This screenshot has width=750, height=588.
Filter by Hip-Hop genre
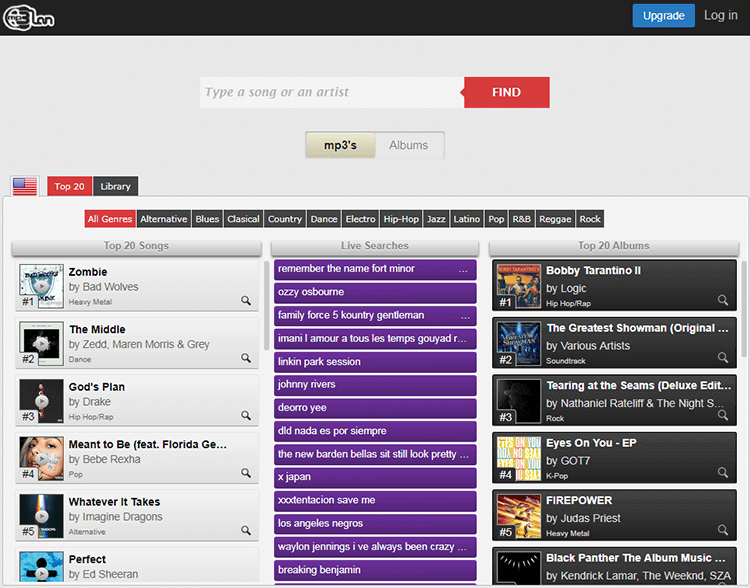(401, 219)
